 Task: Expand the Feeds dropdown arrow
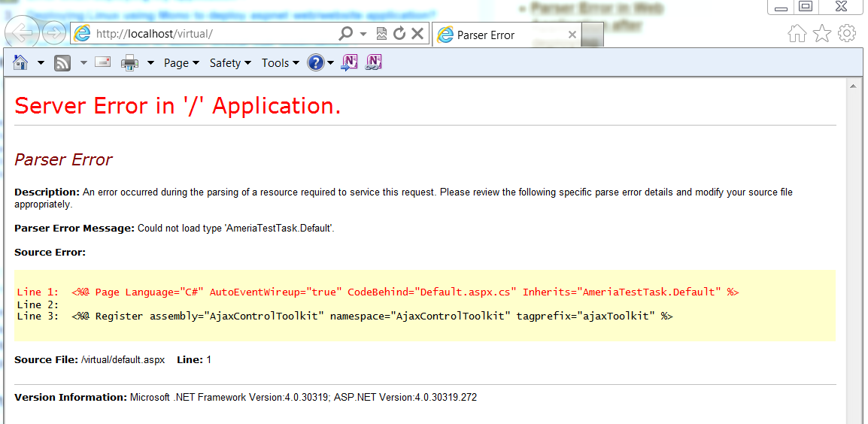[x=83, y=63]
